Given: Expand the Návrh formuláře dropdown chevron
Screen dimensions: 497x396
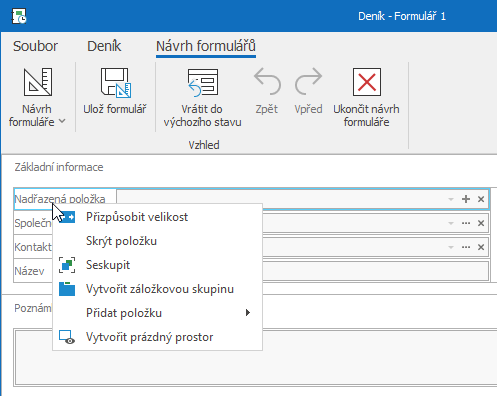Looking at the screenshot, I should pos(62,121).
